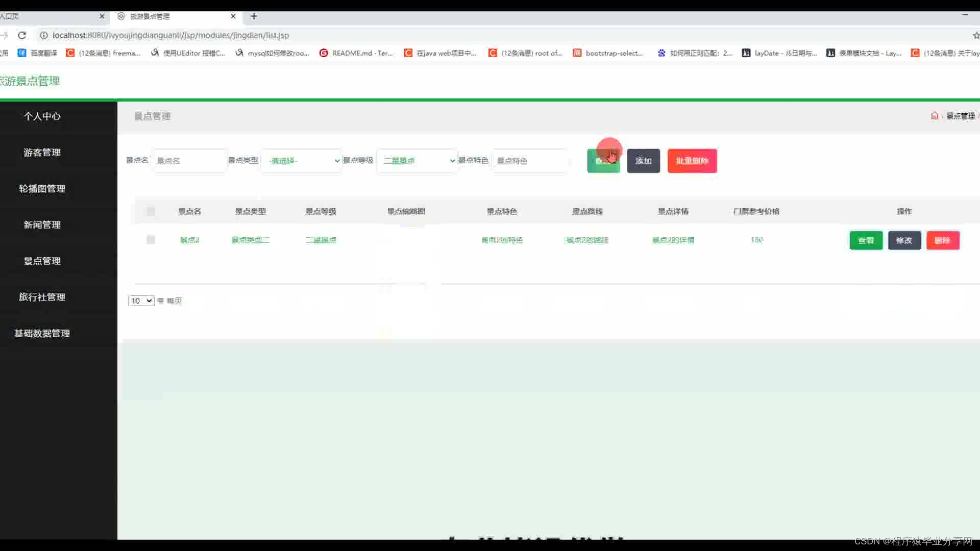Click the green 查看 button in row
The width and height of the screenshot is (980, 551).
tap(866, 240)
